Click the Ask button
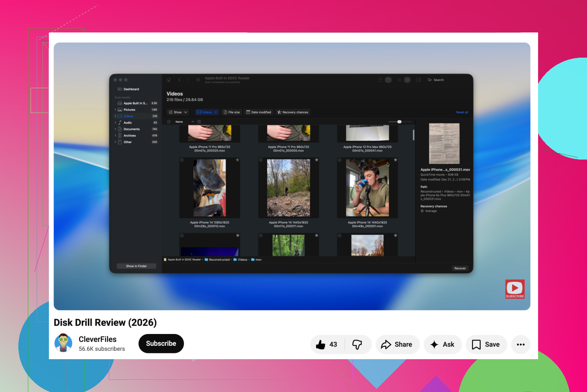 [443, 345]
